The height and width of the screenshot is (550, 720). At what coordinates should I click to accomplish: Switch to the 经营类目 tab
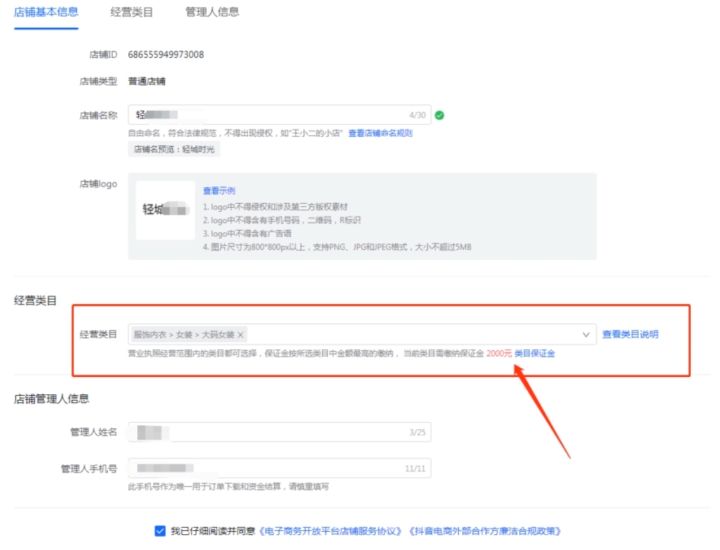pyautogui.click(x=131, y=12)
